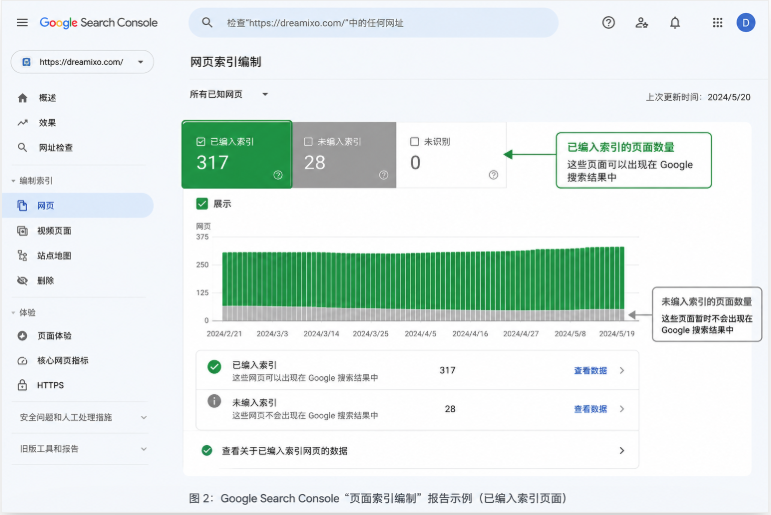Toggle the 未识别 card checkbox
The image size is (771, 515).
click(x=415, y=142)
